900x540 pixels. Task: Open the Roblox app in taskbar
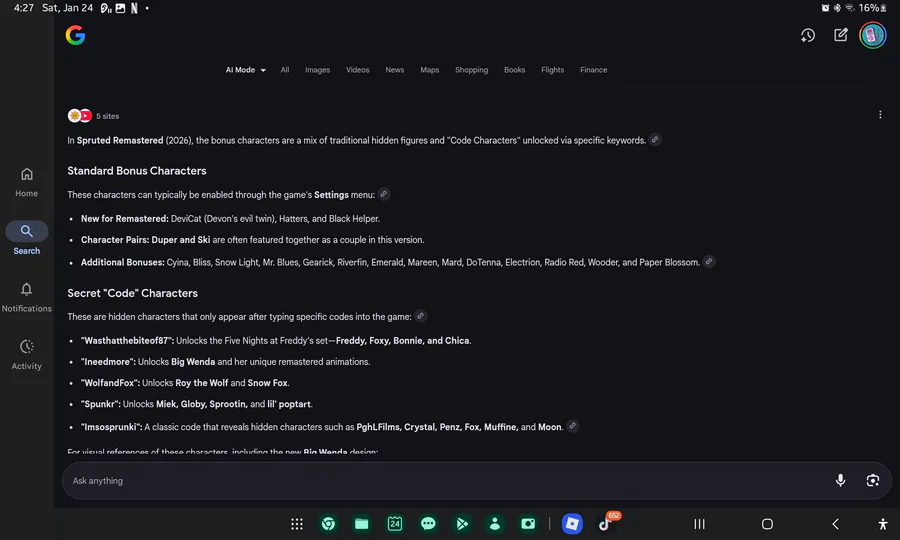[x=572, y=523]
